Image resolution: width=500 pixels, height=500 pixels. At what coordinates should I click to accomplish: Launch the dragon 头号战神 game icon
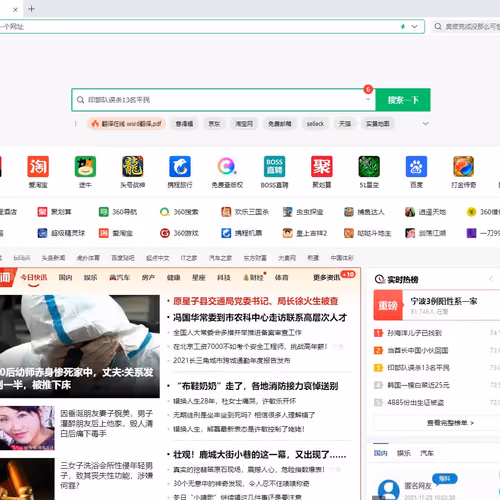coord(133,166)
